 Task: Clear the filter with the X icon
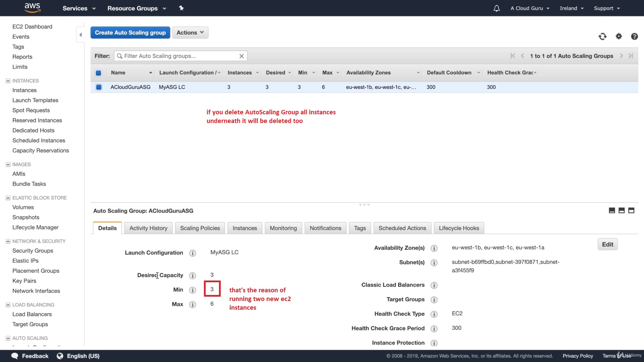tap(241, 56)
